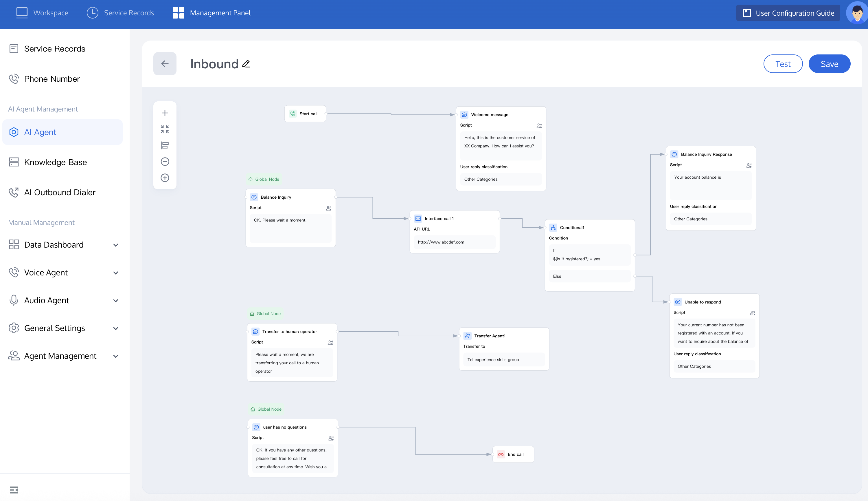The width and height of the screenshot is (868, 501).
Task: Expand the Data Dashboard menu
Action: pyautogui.click(x=115, y=245)
